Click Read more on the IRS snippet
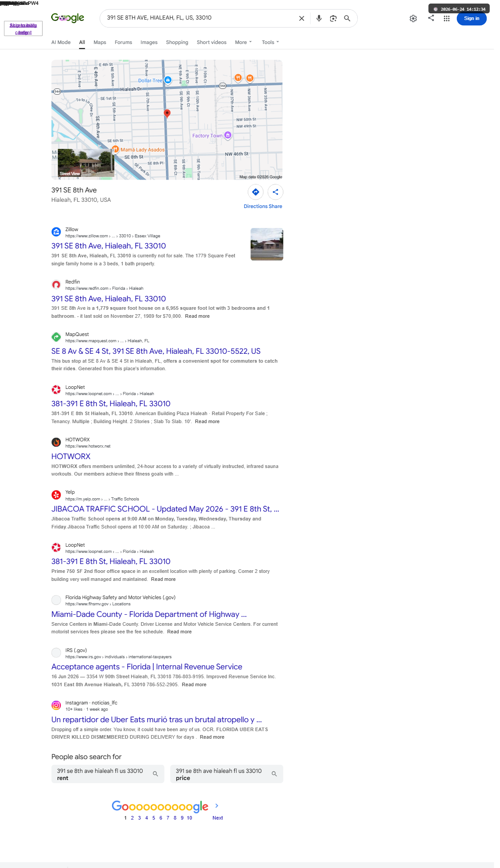Screen dimensions: 500x868 [x=194, y=684]
